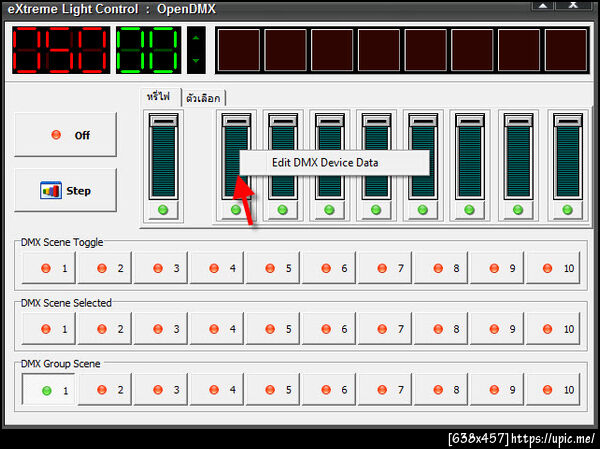Toggle DMX Scene Toggle button 7
The image size is (600, 449).
click(385, 268)
